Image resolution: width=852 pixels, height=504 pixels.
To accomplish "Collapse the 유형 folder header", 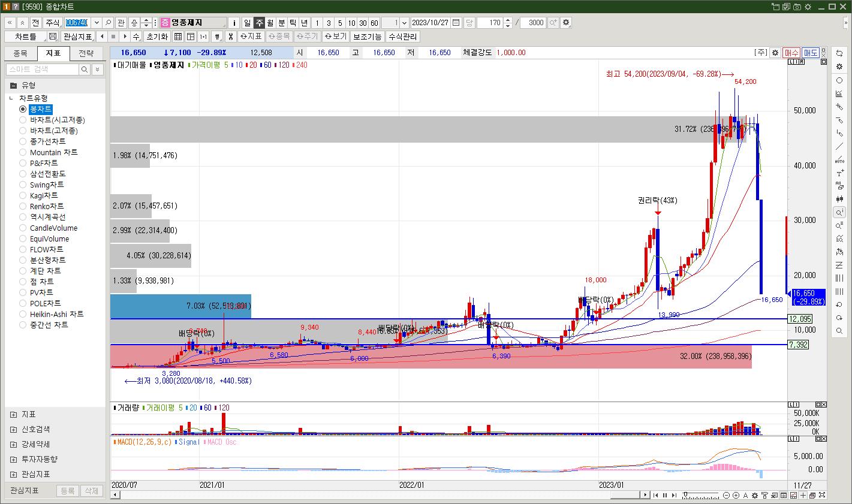I will coord(55,85).
